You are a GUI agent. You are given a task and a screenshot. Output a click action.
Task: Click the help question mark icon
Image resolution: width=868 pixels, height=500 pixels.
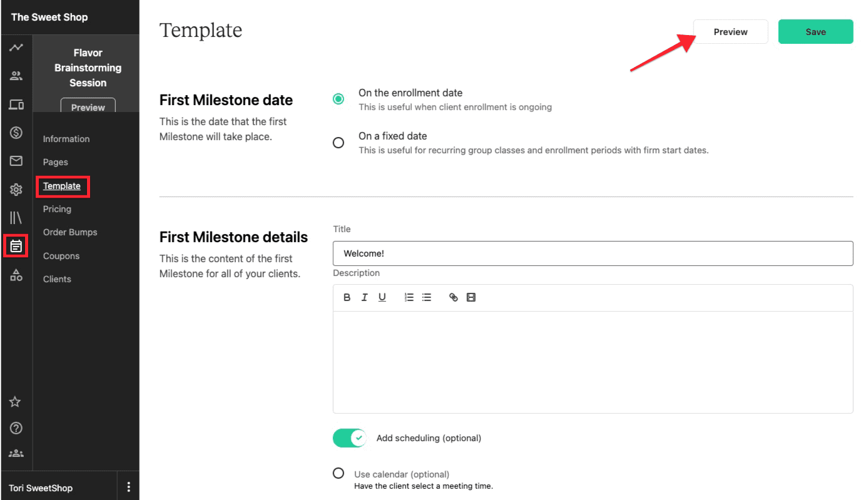pyautogui.click(x=16, y=429)
